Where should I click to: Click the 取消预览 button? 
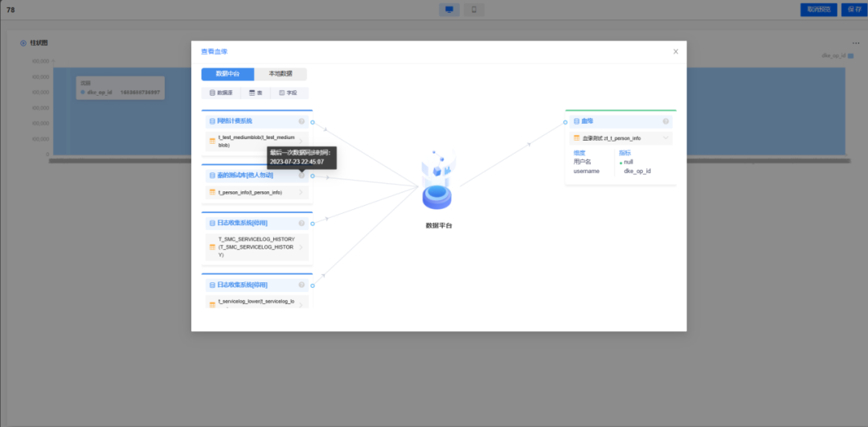click(x=819, y=10)
